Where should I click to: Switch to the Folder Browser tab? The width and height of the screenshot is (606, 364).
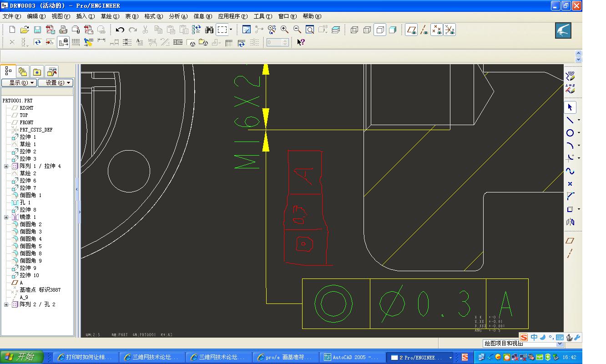(x=23, y=71)
